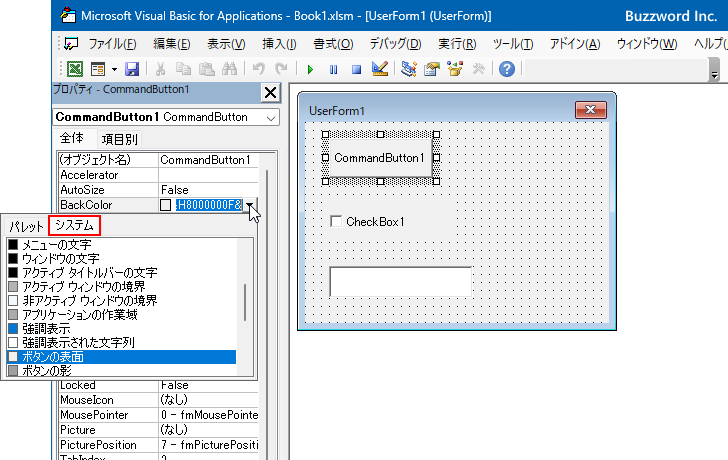
Task: Select 強調表示された文字列 color
Action: [x=122, y=343]
